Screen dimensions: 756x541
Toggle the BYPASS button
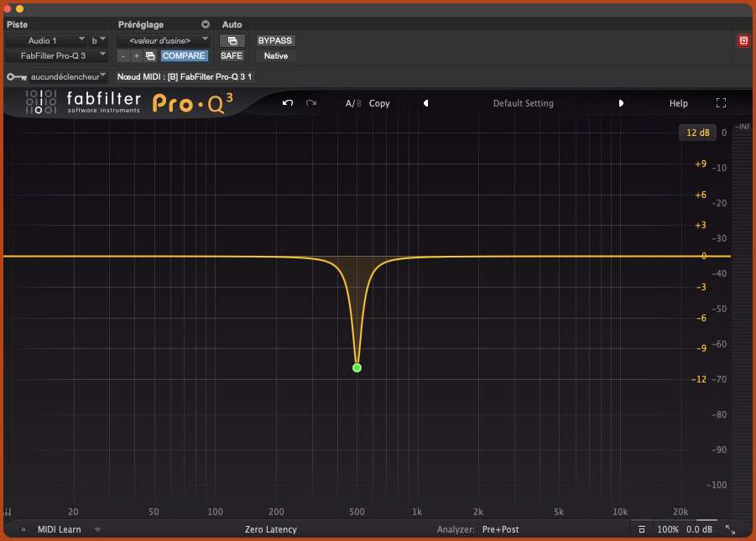point(275,40)
